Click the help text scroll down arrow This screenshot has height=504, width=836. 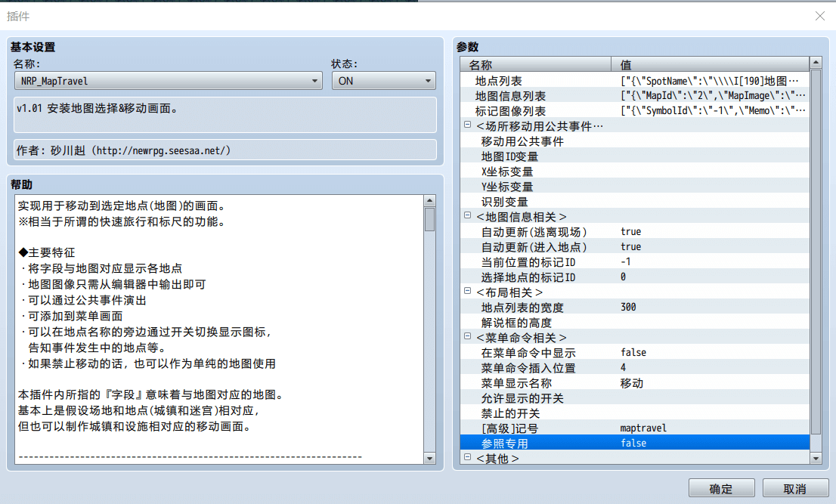[x=430, y=458]
